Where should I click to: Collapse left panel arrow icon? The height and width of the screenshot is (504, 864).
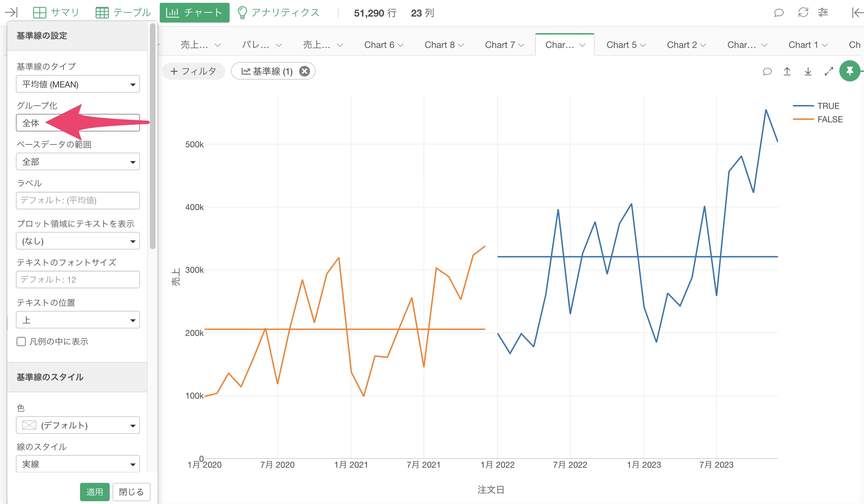(x=11, y=13)
